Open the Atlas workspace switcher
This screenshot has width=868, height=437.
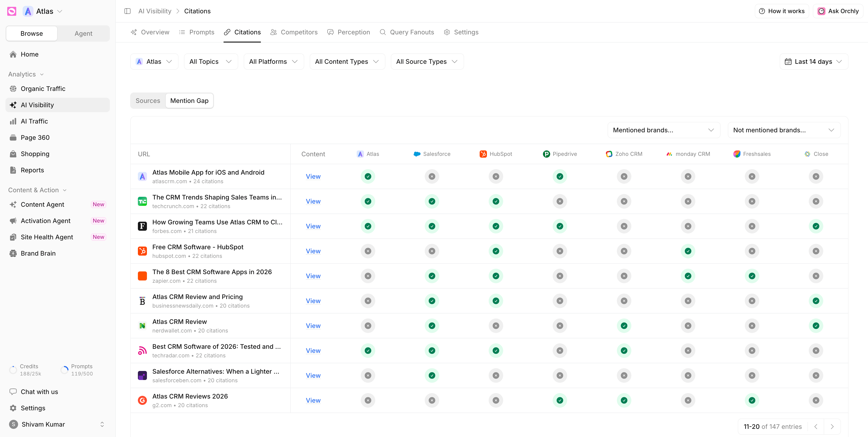[42, 11]
